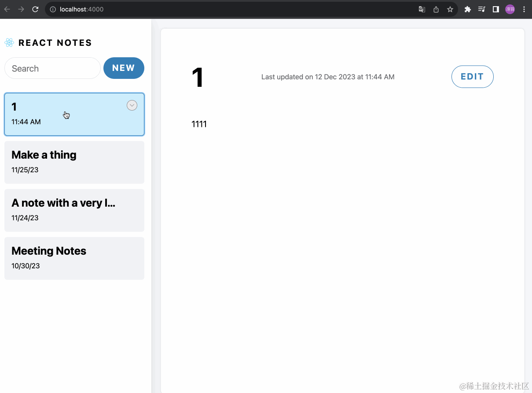532x393 pixels.
Task: Open the browser profile avatar menu
Action: 510,9
